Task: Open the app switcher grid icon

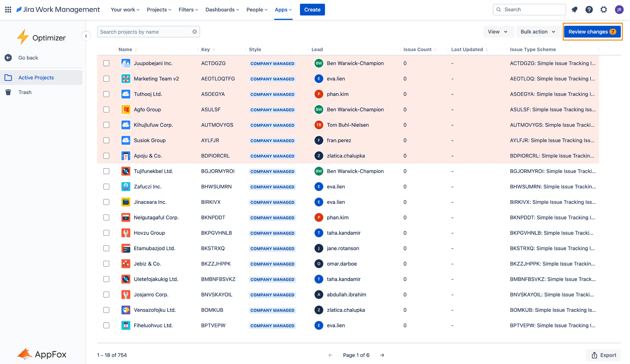Action: click(8, 9)
